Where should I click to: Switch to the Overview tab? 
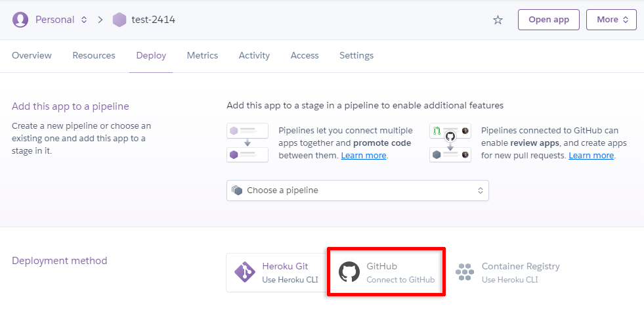click(32, 55)
